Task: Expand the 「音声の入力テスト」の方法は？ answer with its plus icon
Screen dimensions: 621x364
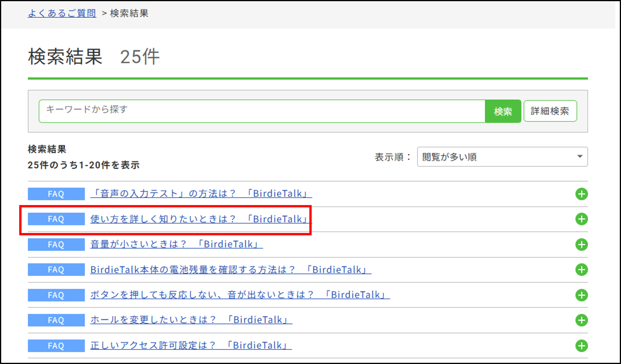Action: click(x=582, y=194)
